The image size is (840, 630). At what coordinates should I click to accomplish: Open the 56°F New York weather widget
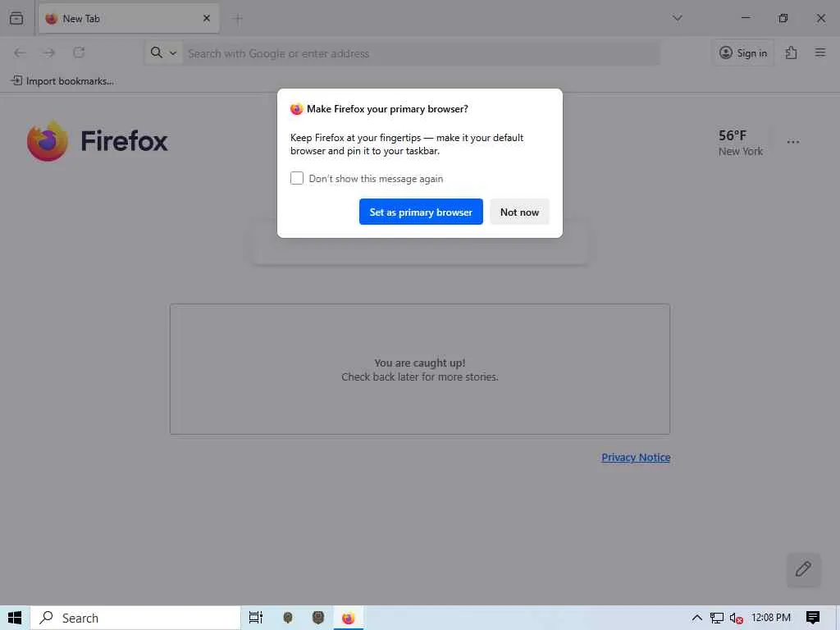coord(741,143)
